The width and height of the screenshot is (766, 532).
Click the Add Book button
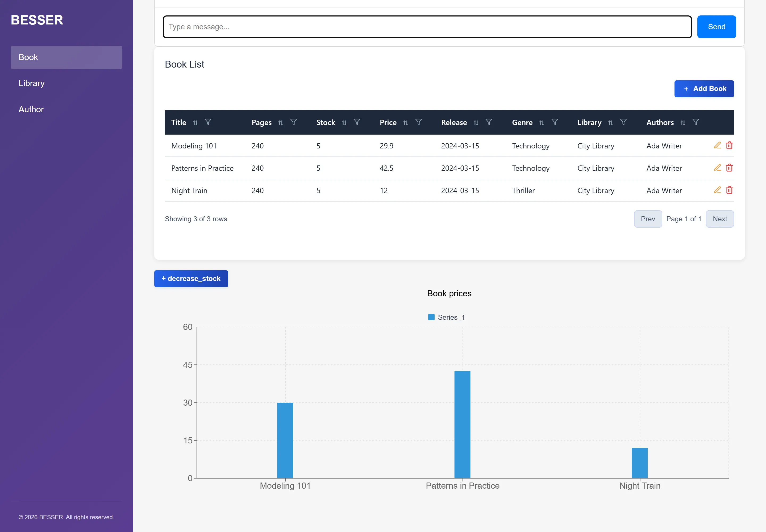coord(704,89)
